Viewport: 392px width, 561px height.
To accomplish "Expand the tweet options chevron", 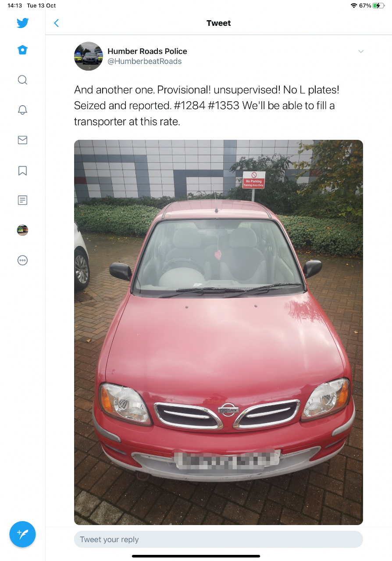I will tap(361, 52).
